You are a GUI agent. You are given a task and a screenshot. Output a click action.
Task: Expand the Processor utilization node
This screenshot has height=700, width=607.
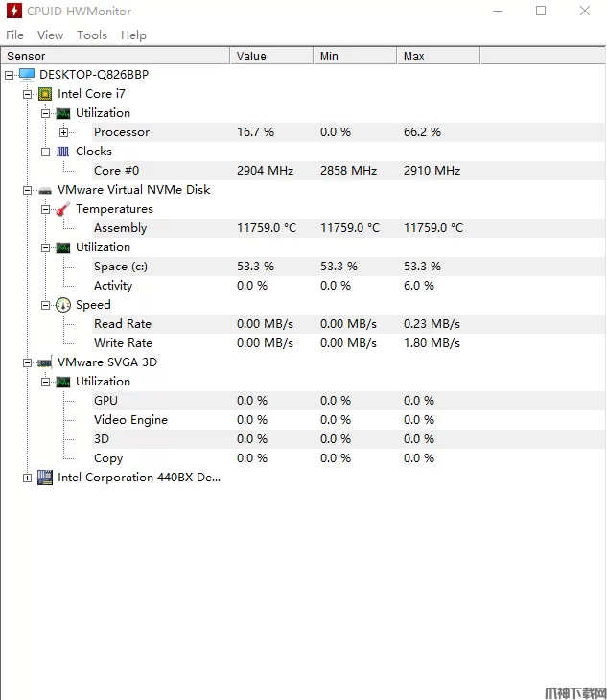tap(63, 132)
